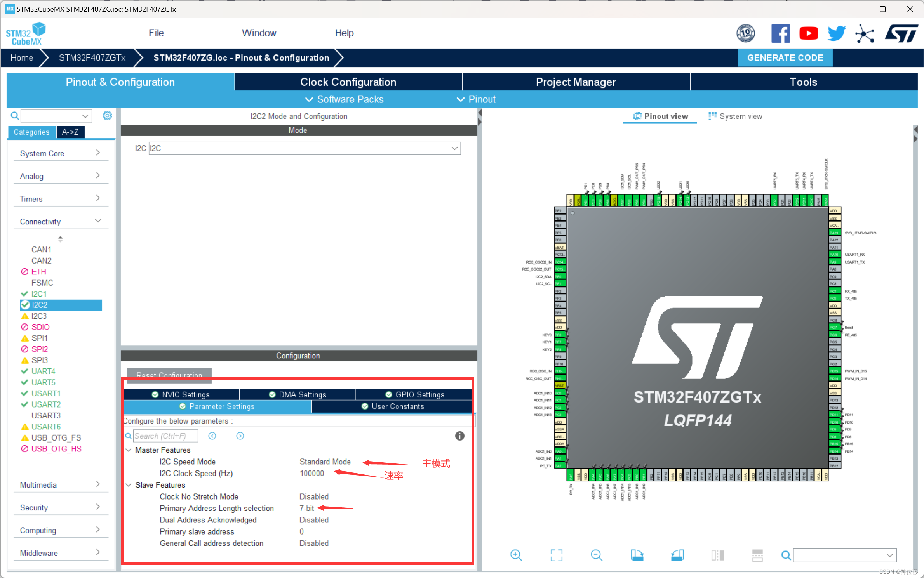
Task: Open the I2C mode dropdown
Action: click(x=305, y=148)
